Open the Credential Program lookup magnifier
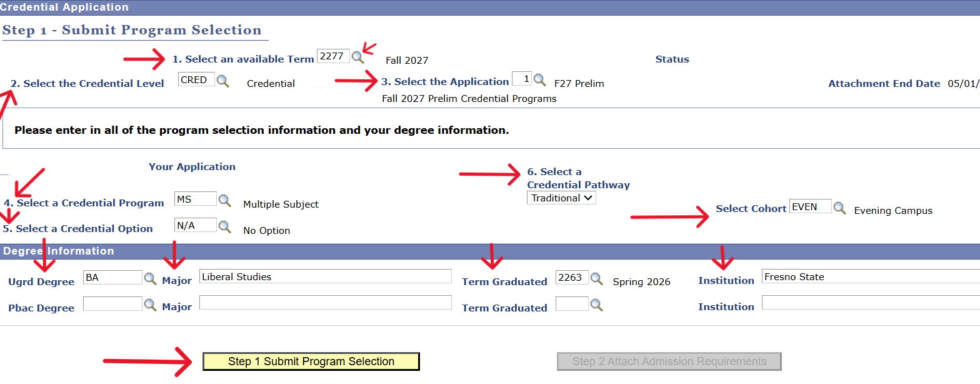 click(x=224, y=200)
